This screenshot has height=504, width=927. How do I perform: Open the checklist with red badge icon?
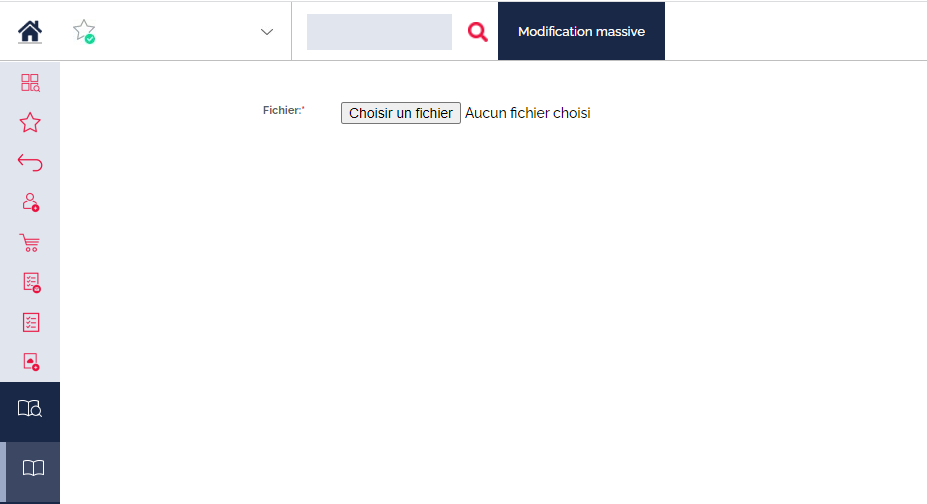pyautogui.click(x=31, y=282)
